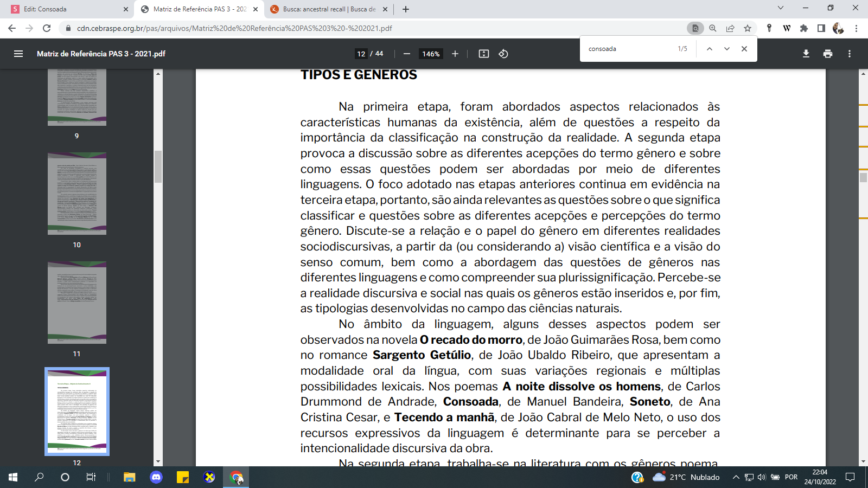Screen dimensions: 868x488
Task: Click the thumbnail panel scroll down arrow
Action: [x=158, y=462]
